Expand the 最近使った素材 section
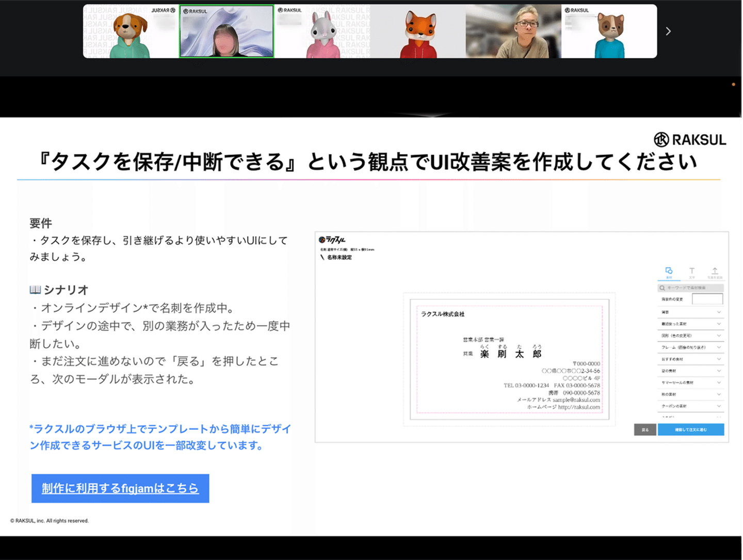Image resolution: width=743 pixels, height=560 pixels. 690,324
